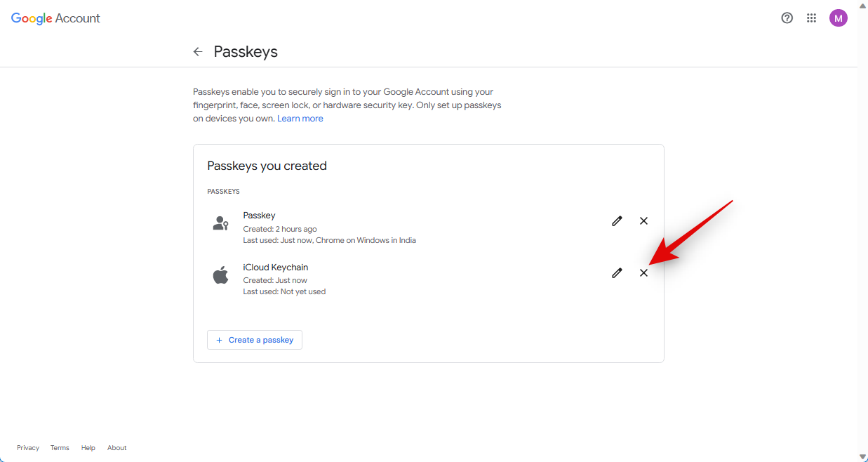Open the account profile avatar
868x462 pixels.
tap(839, 18)
